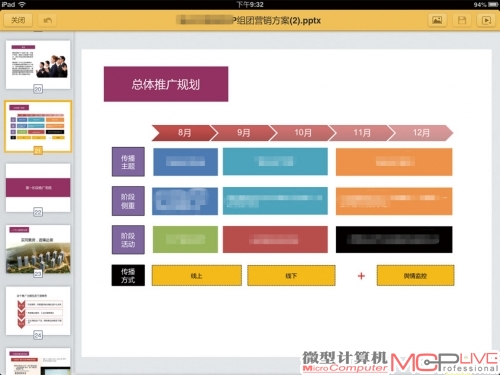Click the black 传播方式 label box

click(128, 275)
